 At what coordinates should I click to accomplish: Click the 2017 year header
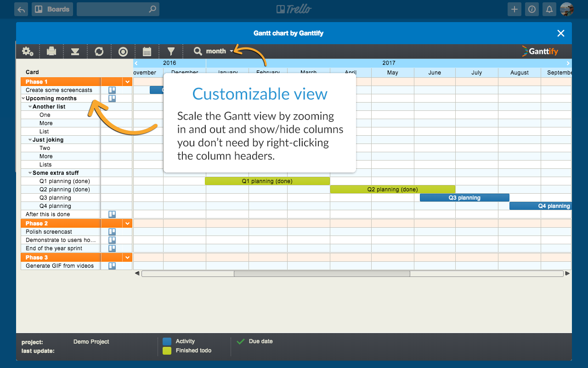tap(389, 63)
